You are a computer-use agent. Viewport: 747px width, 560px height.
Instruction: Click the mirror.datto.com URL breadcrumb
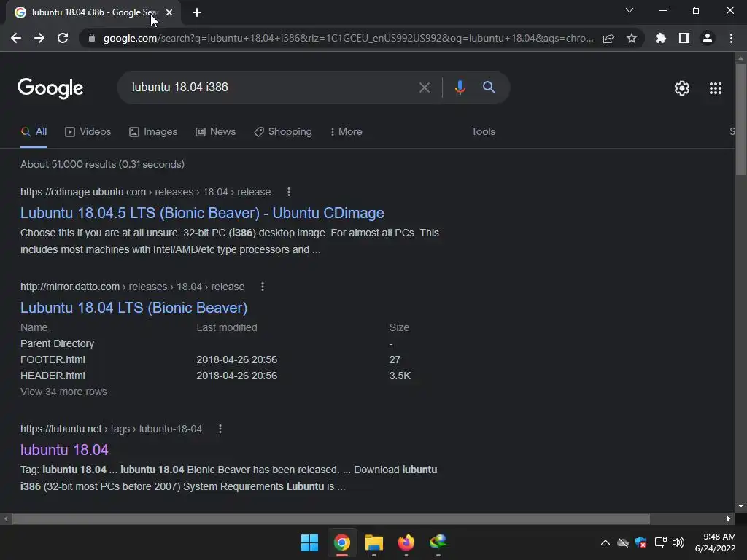(133, 287)
